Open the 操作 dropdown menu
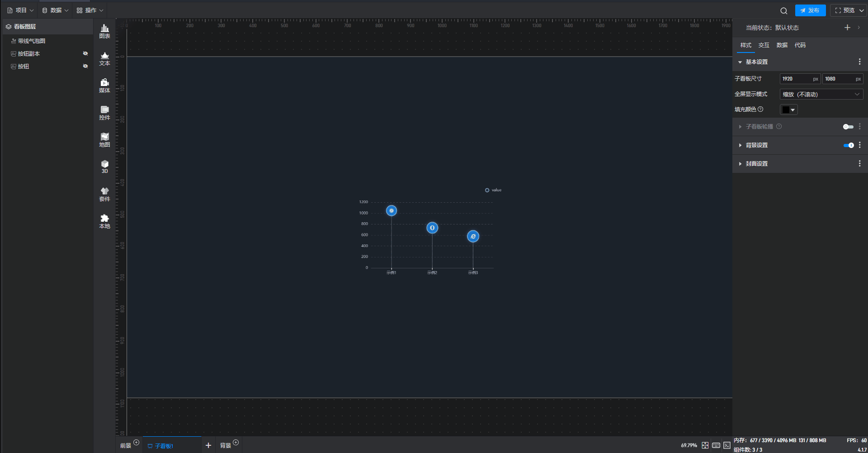Screen dimensions: 868x453 coord(90,10)
